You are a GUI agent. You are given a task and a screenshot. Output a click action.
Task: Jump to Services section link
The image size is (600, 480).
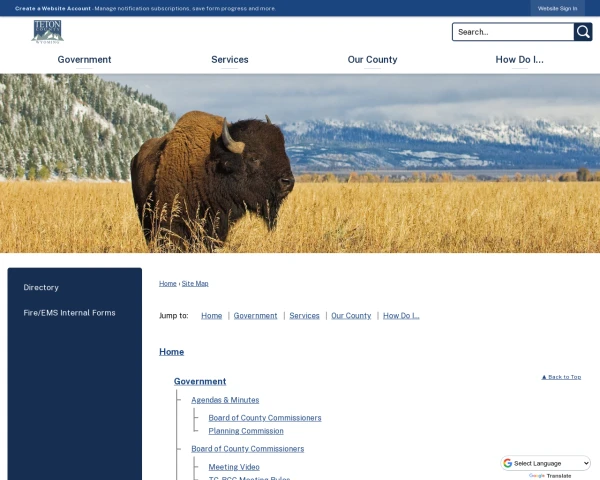[x=304, y=316]
